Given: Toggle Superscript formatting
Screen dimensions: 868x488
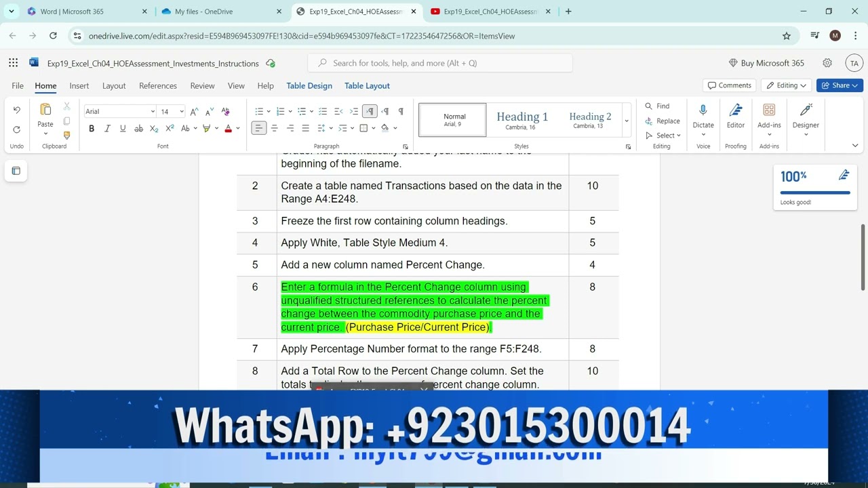Looking at the screenshot, I should click(x=170, y=128).
